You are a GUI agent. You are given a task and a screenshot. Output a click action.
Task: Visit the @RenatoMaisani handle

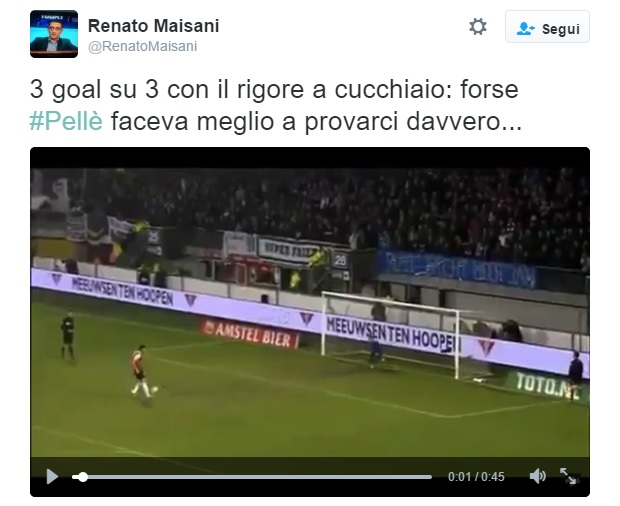(142, 46)
